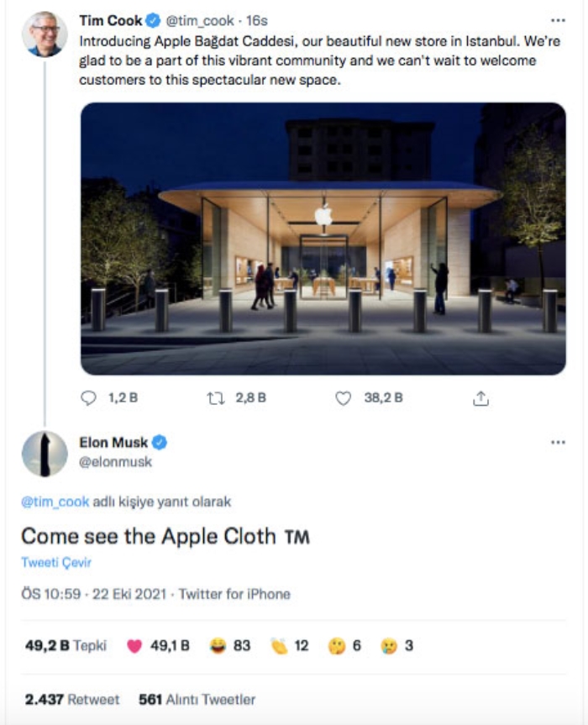Click the pink heart reaction count 49,1 B

coord(158,645)
